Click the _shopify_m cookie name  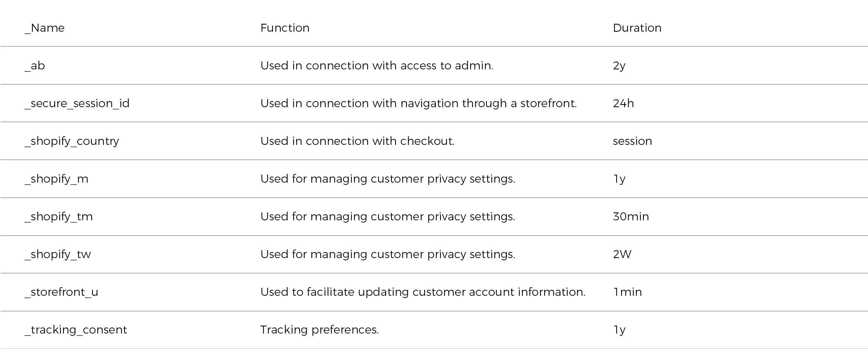tap(57, 179)
